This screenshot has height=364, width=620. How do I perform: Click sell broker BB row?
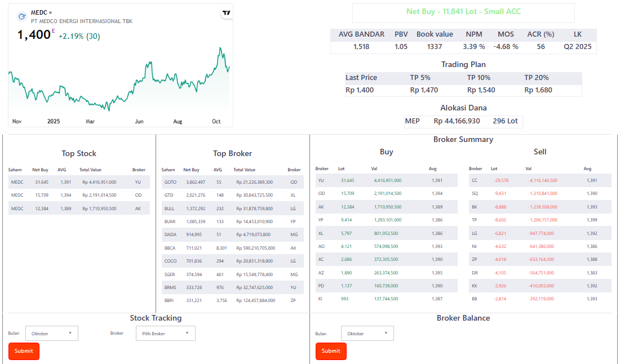click(540, 299)
